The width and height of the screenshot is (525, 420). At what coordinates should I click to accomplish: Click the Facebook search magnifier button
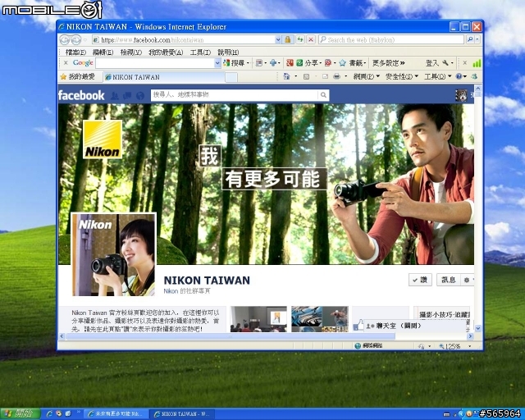(323, 95)
